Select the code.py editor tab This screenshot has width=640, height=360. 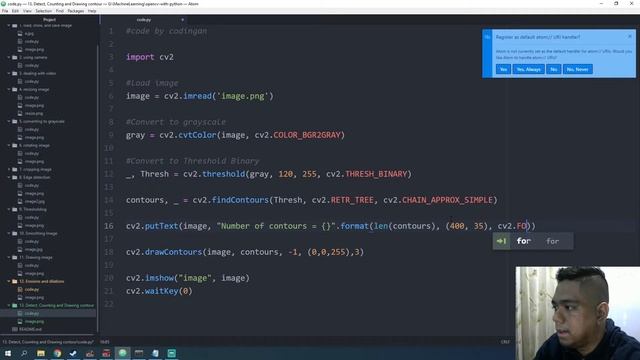144,20
